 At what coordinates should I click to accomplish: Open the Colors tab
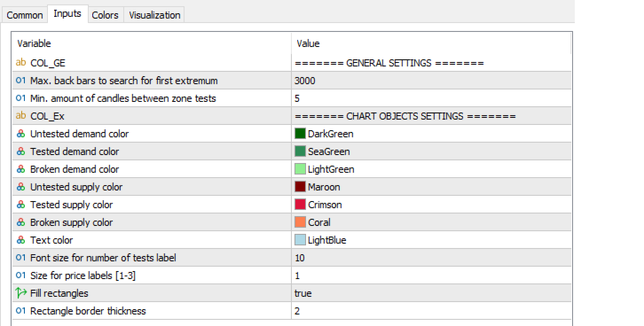(106, 15)
